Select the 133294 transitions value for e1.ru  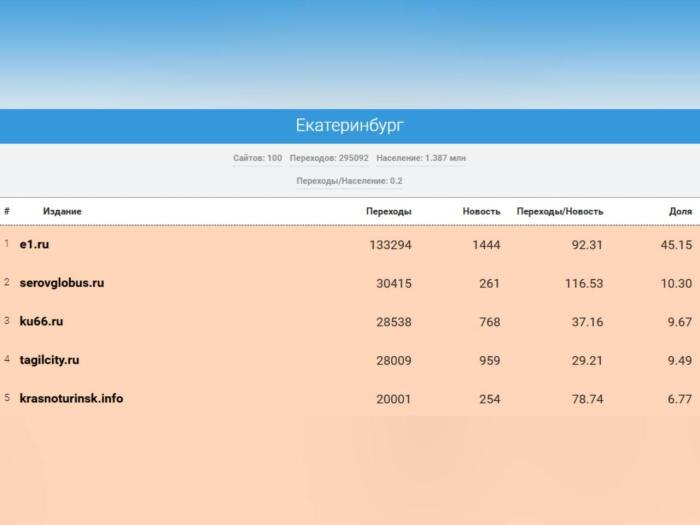tap(390, 245)
